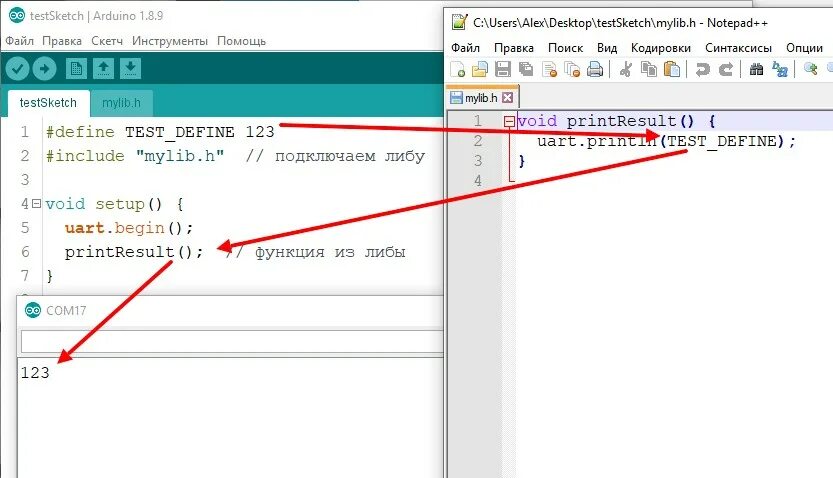
Task: Click the Arduino logo in the COM17 title bar
Action: (x=33, y=310)
